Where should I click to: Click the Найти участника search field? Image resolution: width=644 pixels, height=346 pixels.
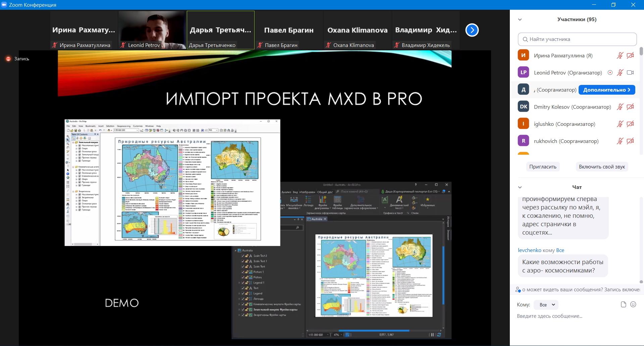[577, 39]
